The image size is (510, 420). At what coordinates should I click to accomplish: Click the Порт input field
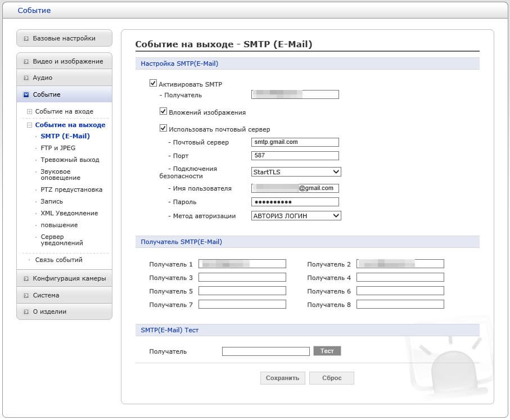(x=295, y=156)
